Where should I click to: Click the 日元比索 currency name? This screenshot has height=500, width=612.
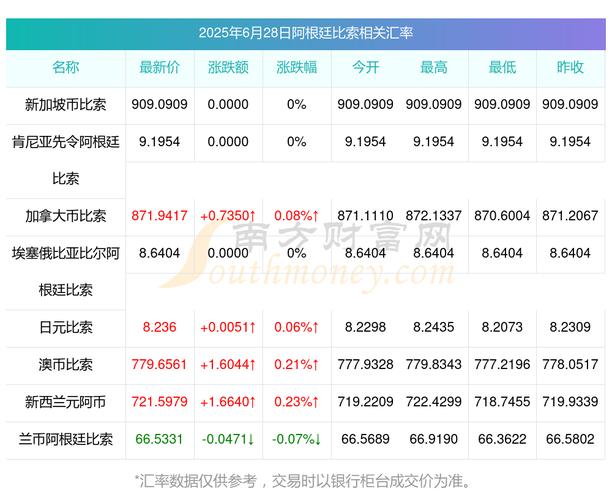[x=66, y=326]
